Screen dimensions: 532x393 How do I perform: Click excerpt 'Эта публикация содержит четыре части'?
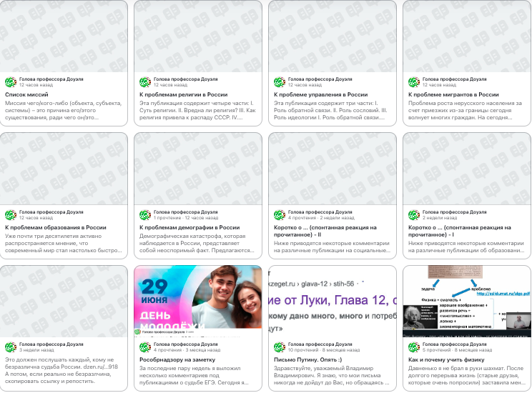[197, 110]
